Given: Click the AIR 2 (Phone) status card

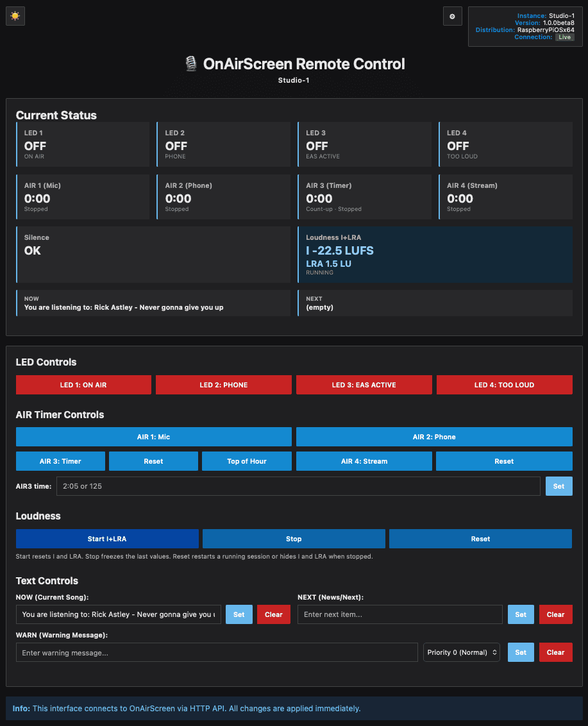Looking at the screenshot, I should (224, 197).
